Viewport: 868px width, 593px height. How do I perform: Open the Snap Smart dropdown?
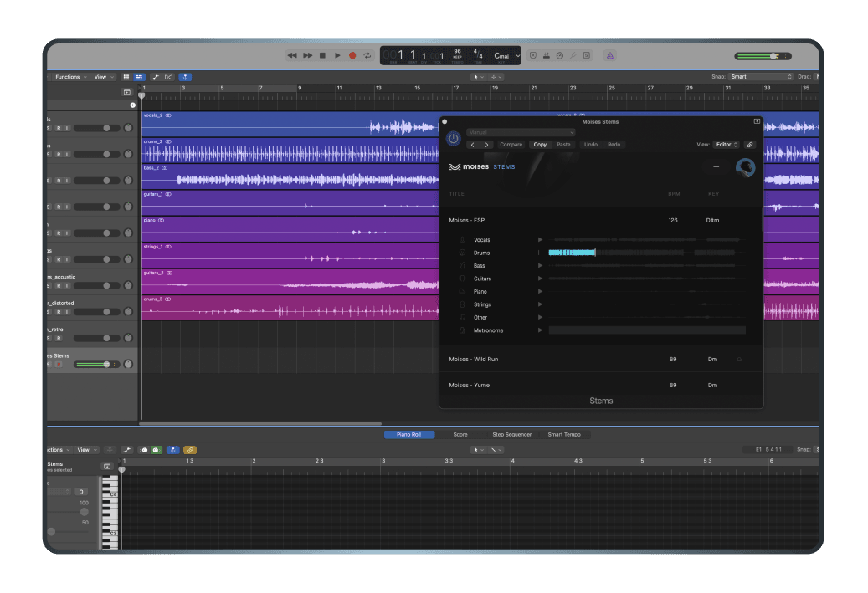pyautogui.click(x=761, y=77)
